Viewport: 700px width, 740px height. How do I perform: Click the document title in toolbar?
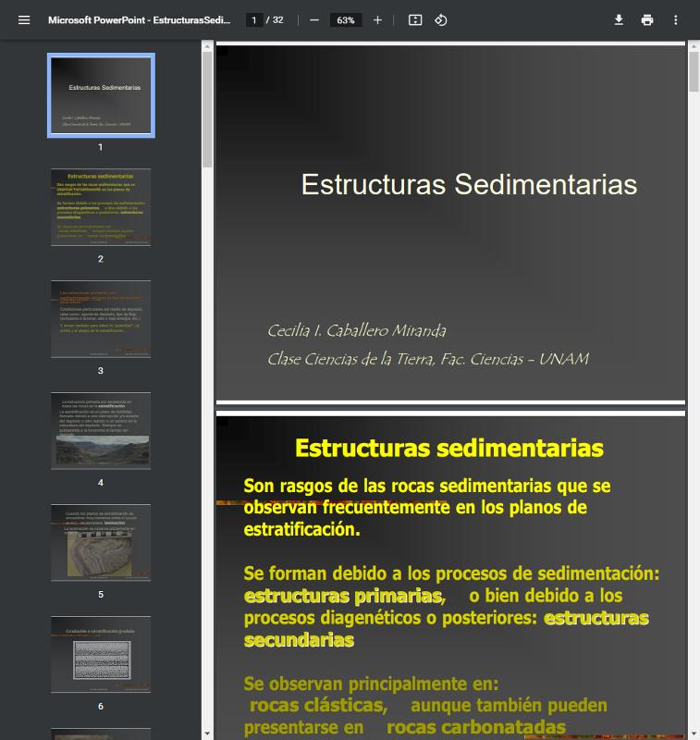(x=139, y=19)
